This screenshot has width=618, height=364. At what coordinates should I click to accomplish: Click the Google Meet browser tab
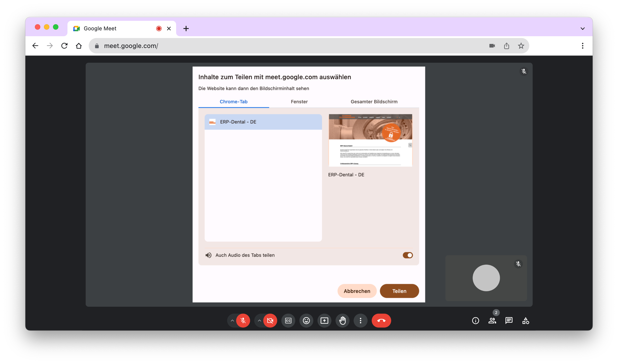(122, 29)
